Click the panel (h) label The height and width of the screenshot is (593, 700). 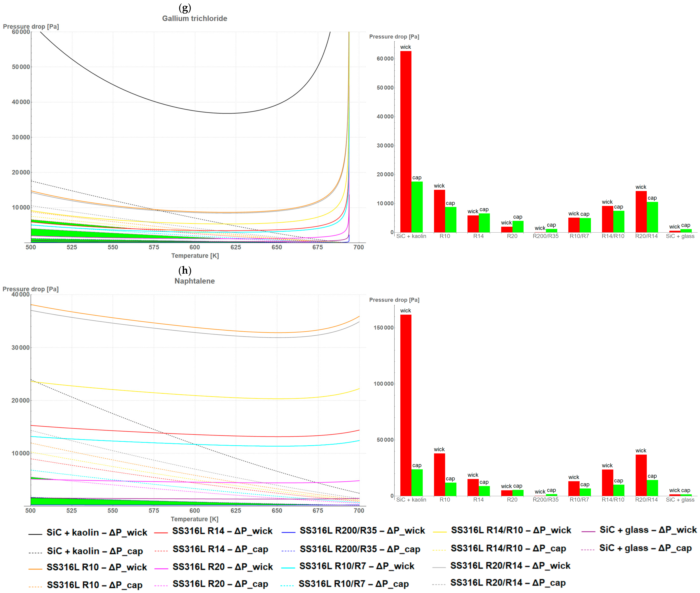click(185, 270)
